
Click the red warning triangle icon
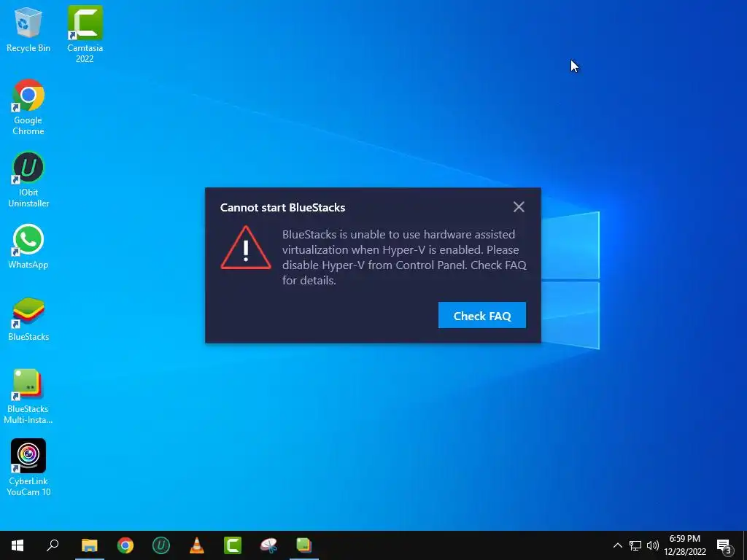click(x=246, y=248)
